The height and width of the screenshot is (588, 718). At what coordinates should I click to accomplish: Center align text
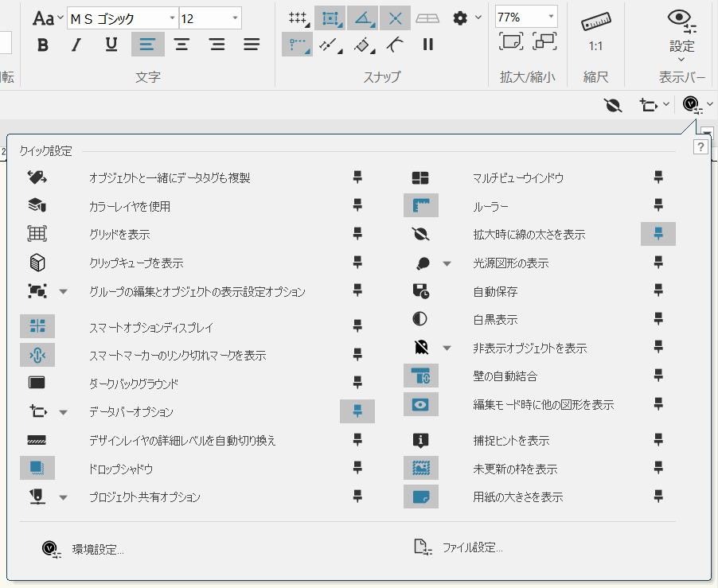point(181,45)
